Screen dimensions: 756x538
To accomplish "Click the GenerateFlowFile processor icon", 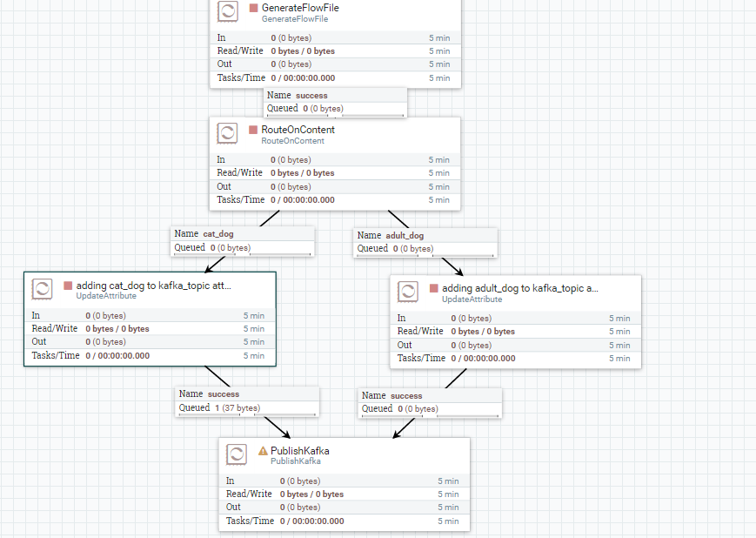I will coord(227,11).
